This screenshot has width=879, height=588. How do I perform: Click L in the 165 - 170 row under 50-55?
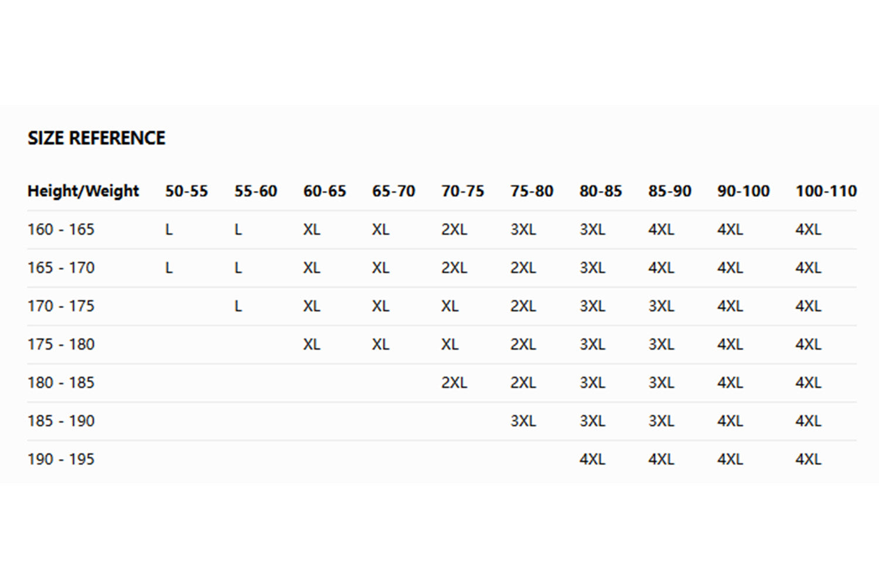[169, 268]
